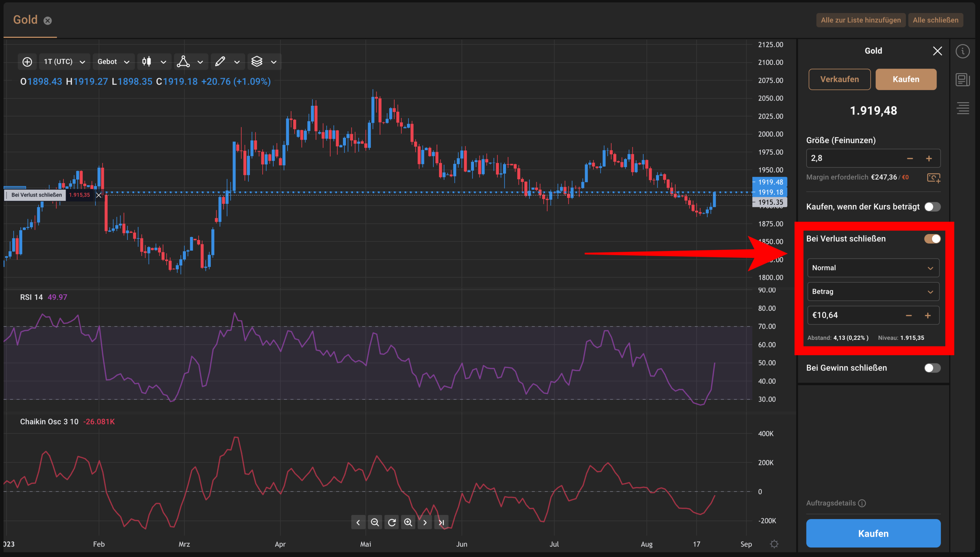
Task: Click Bei Verlust schließen label on chart
Action: click(x=36, y=195)
